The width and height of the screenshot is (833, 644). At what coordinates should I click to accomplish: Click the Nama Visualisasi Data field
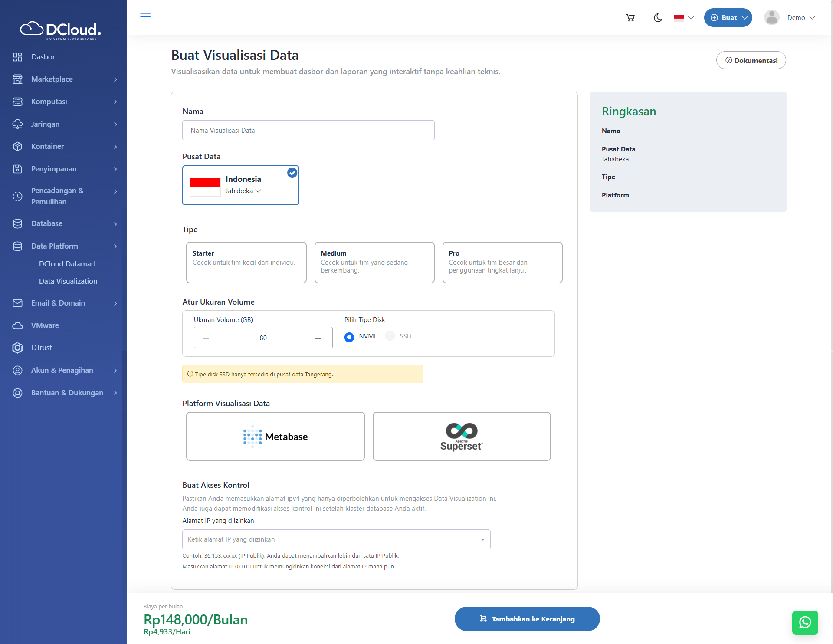pos(308,130)
